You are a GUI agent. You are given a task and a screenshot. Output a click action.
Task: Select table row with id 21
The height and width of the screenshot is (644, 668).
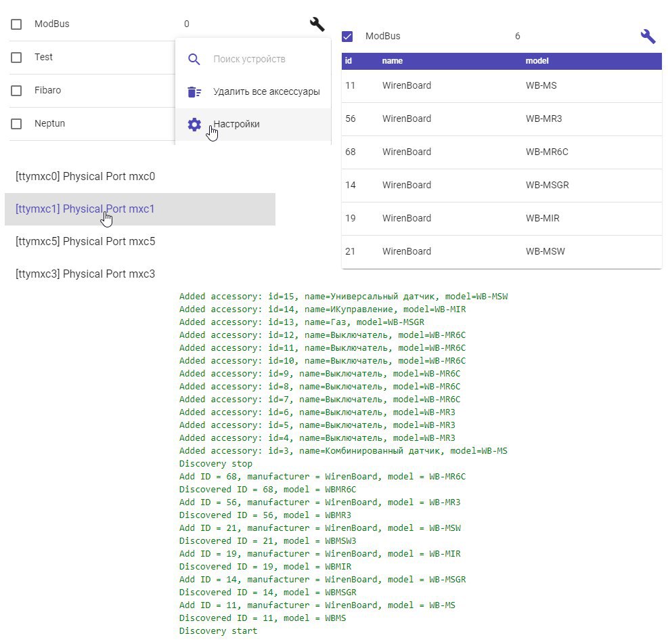point(502,252)
